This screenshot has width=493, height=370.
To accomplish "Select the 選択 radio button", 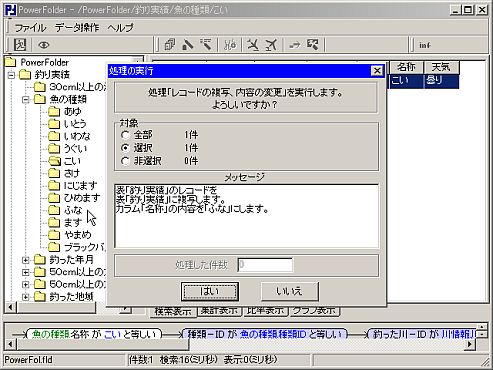I will (x=125, y=148).
